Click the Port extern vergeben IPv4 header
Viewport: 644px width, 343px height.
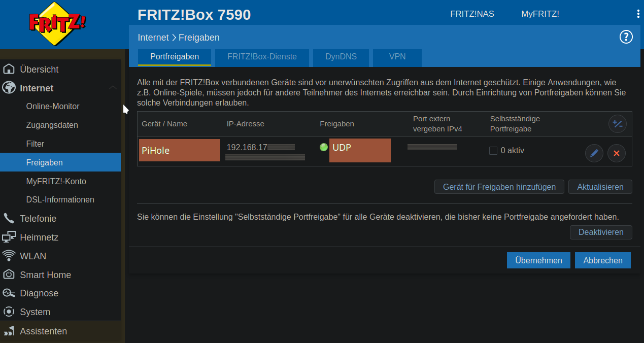(x=437, y=124)
